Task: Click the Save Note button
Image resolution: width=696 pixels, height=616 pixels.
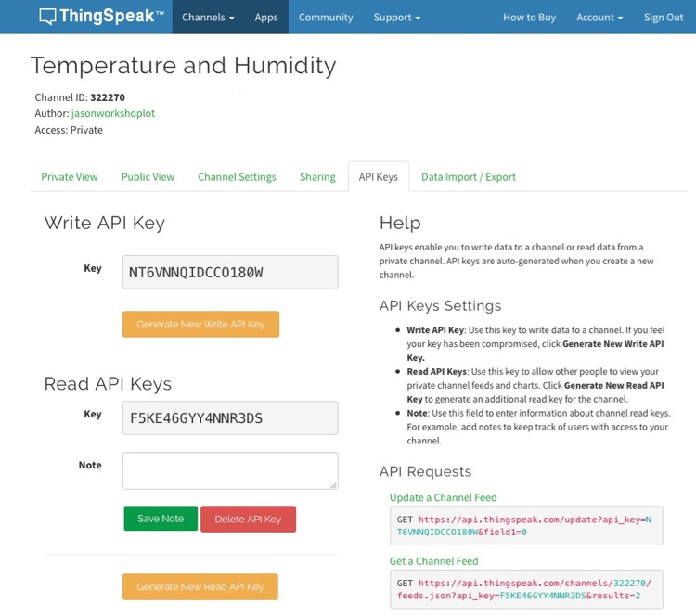Action: click(x=161, y=519)
